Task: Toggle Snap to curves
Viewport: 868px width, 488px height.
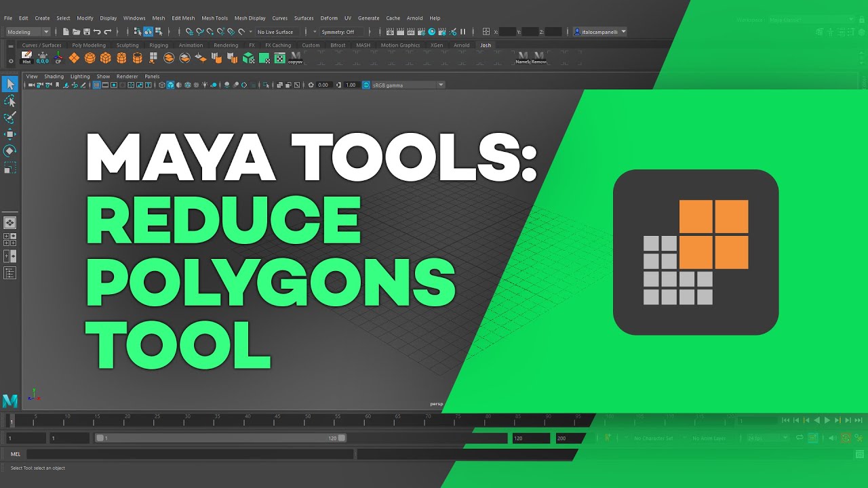Action: (x=200, y=32)
